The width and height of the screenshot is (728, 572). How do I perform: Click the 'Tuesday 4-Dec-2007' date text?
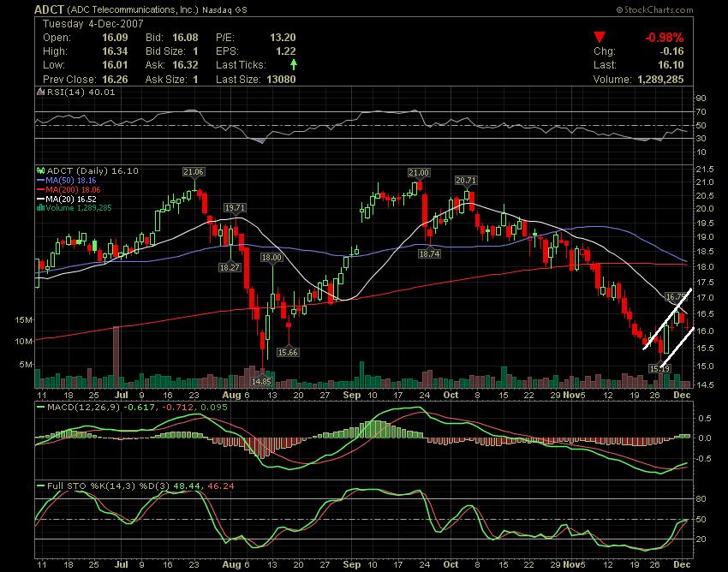coord(93,24)
